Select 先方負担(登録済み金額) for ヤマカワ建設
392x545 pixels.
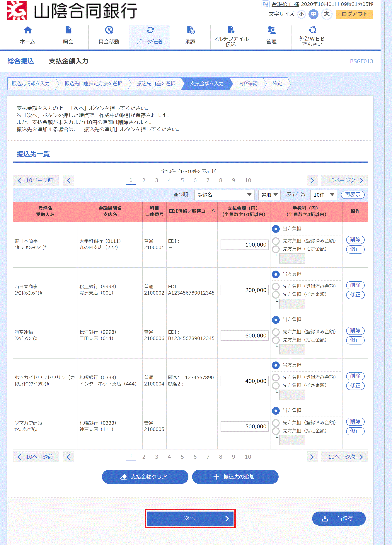pyautogui.click(x=276, y=422)
